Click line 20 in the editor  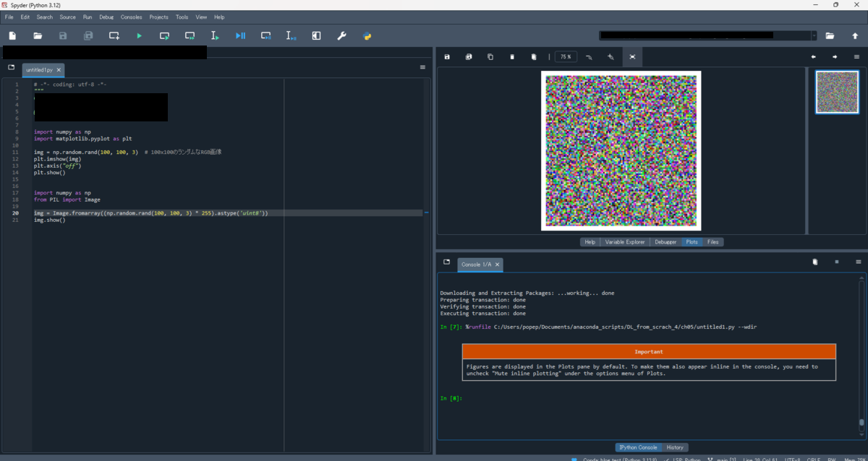(x=228, y=213)
